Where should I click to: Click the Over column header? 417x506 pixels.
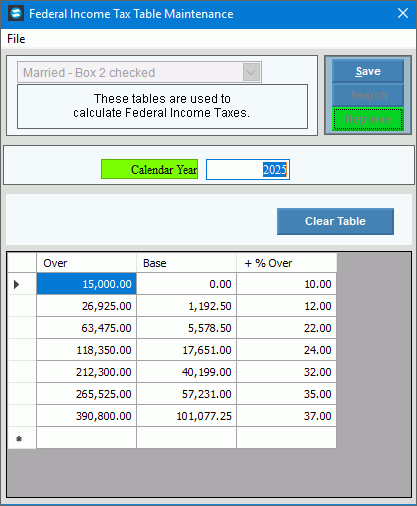[x=86, y=263]
